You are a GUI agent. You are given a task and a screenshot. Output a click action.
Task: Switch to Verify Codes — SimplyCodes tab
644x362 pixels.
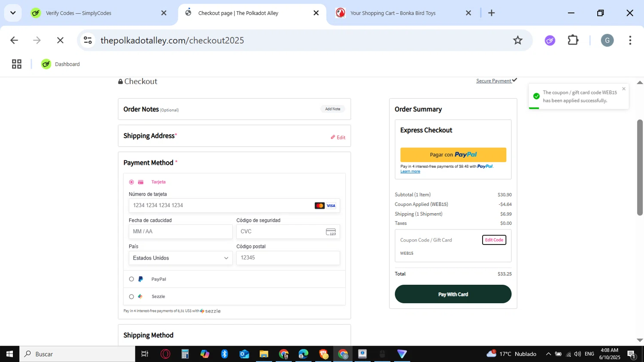[x=79, y=13]
